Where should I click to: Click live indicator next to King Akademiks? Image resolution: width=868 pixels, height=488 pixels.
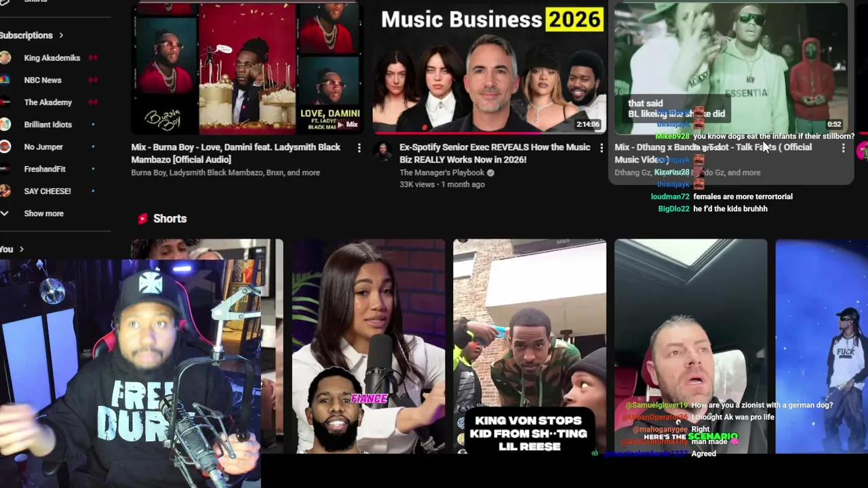pyautogui.click(x=93, y=58)
